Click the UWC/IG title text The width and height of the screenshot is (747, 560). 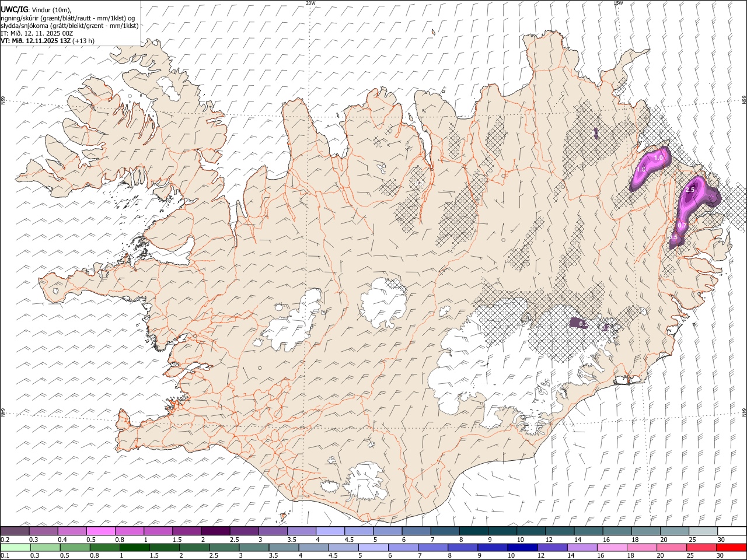tap(14, 9)
